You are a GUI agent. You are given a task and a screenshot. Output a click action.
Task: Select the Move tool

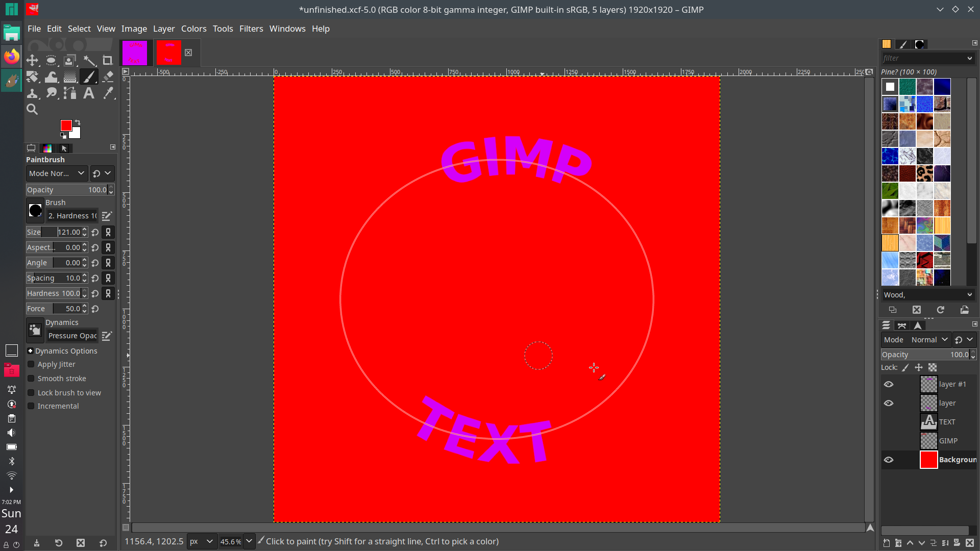(33, 61)
